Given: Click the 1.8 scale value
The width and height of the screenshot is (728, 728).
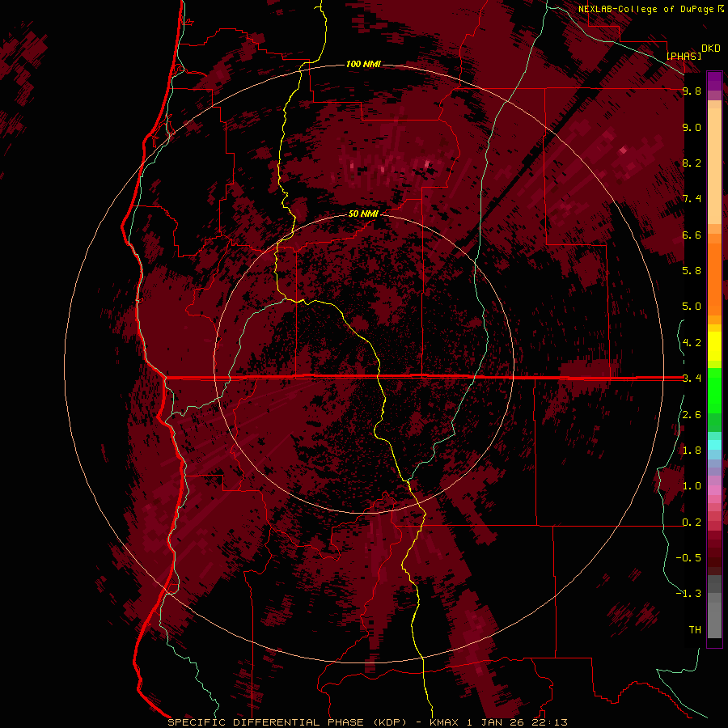Looking at the screenshot, I should (x=692, y=451).
